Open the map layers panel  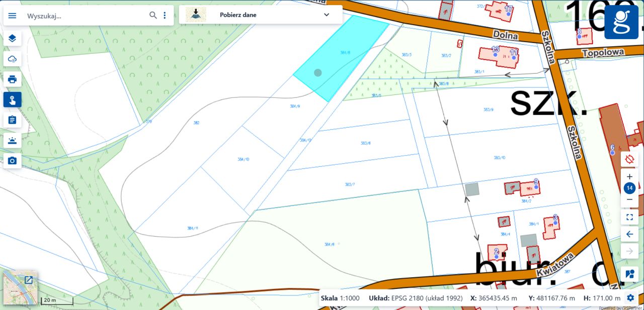13,38
